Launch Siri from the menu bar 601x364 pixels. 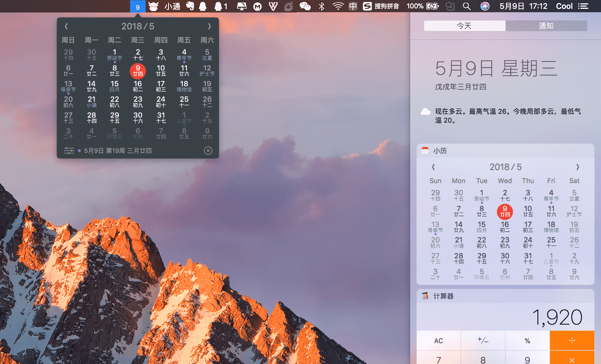point(485,6)
